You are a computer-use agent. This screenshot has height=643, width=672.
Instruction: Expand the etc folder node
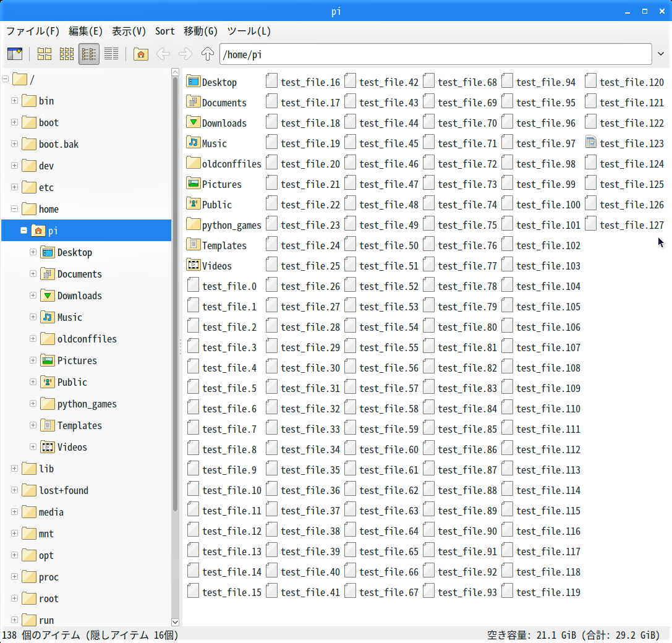click(15, 187)
